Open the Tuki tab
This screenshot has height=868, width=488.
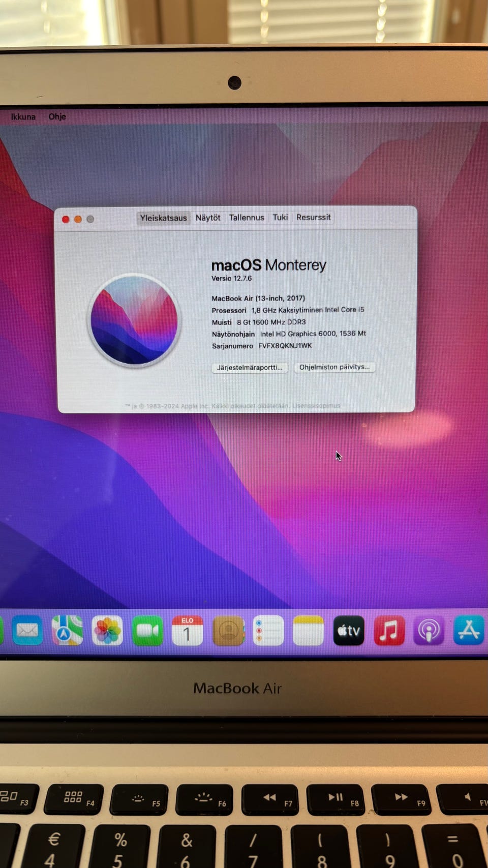point(280,217)
